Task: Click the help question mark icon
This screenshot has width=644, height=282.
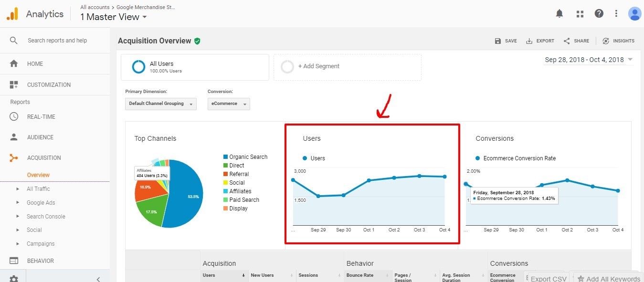Action: pos(599,14)
